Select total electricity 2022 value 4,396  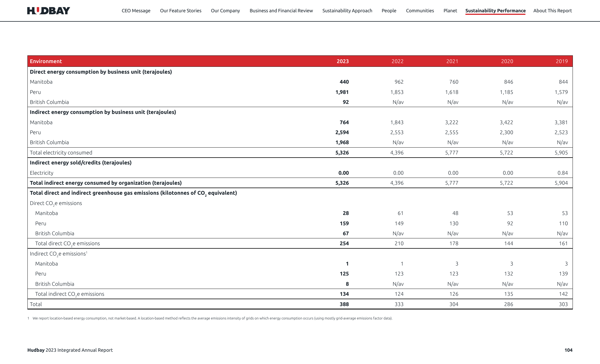(x=397, y=153)
